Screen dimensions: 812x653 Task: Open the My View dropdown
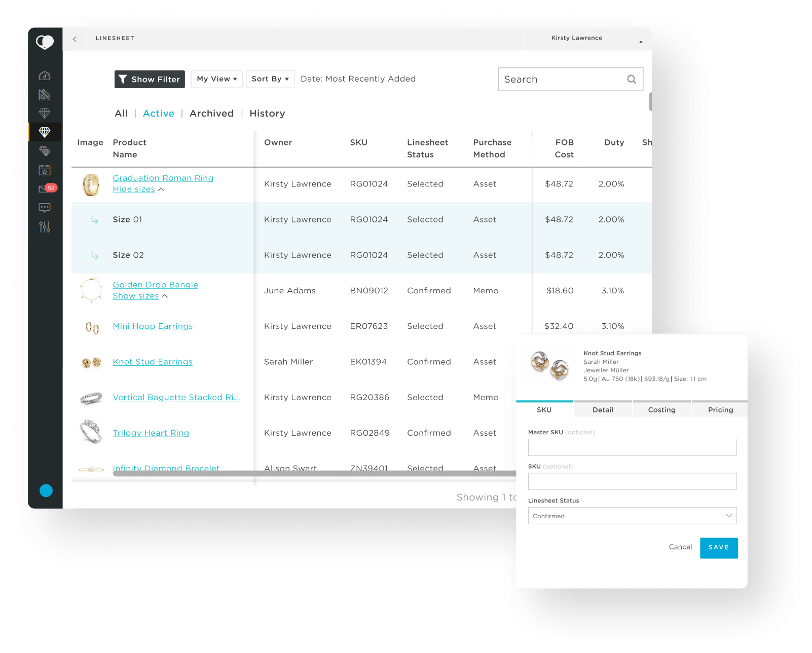[216, 79]
